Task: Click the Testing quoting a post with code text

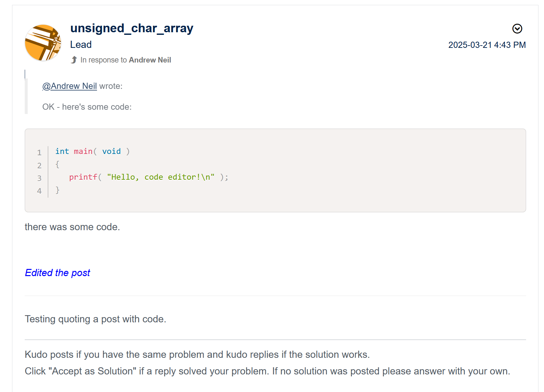Action: [95, 319]
